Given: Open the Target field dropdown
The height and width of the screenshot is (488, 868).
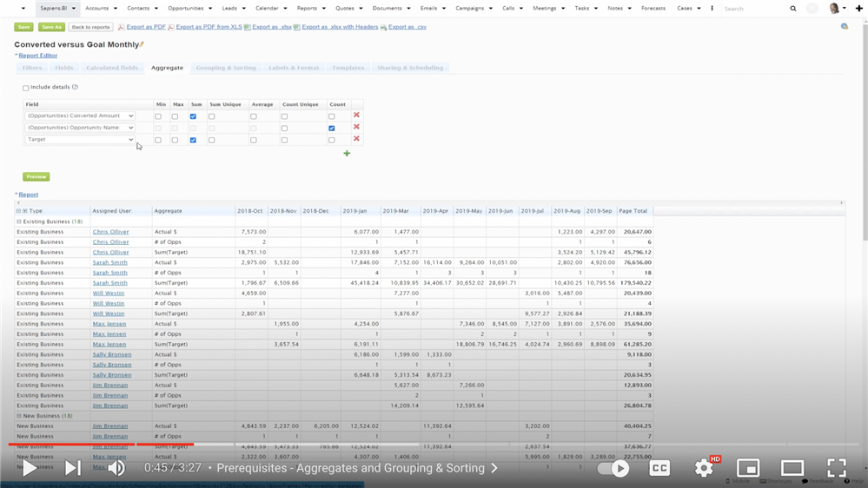Looking at the screenshot, I should pyautogui.click(x=80, y=140).
